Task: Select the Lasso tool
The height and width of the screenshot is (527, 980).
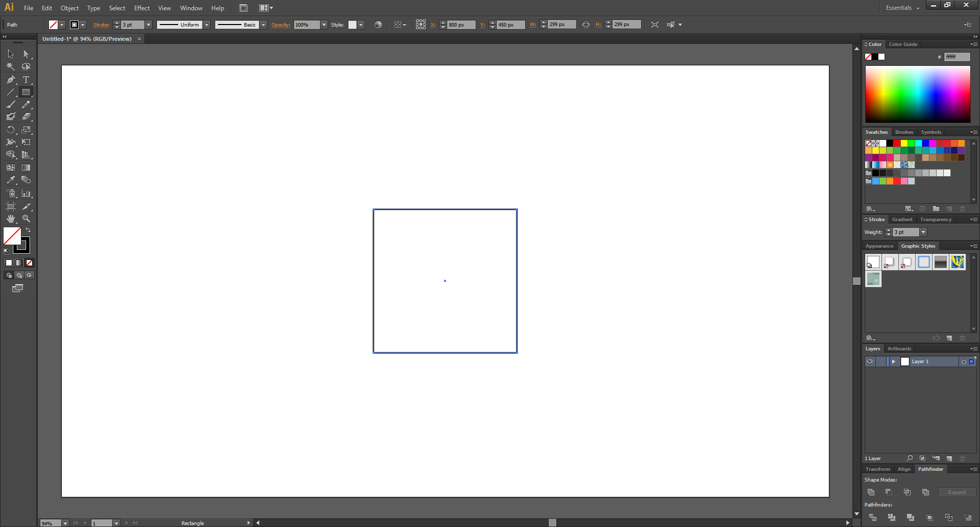Action: pyautogui.click(x=26, y=66)
